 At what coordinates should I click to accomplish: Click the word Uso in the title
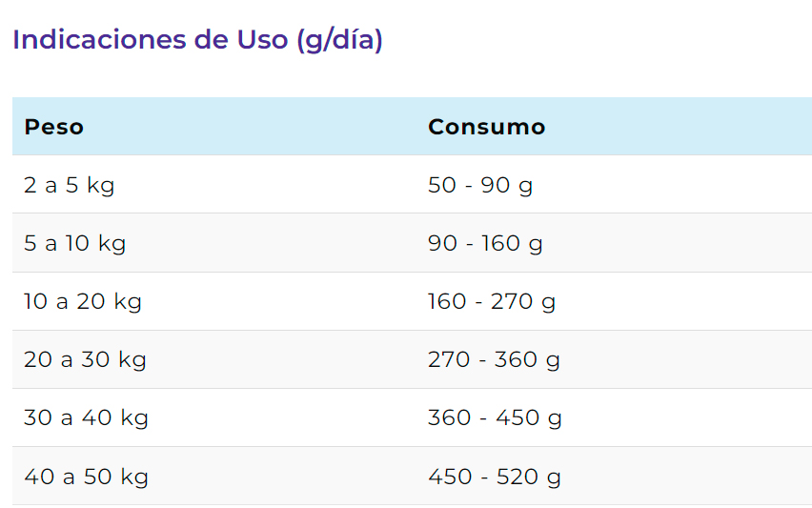262,40
